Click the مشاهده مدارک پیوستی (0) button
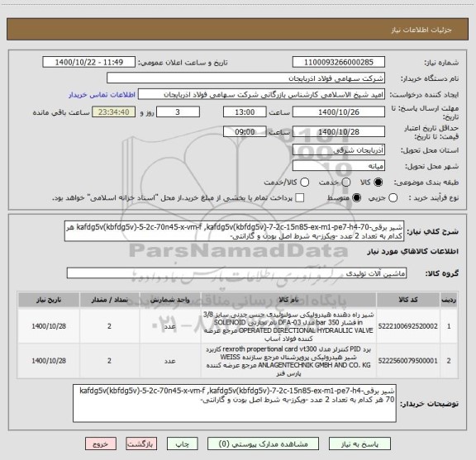 (x=263, y=444)
